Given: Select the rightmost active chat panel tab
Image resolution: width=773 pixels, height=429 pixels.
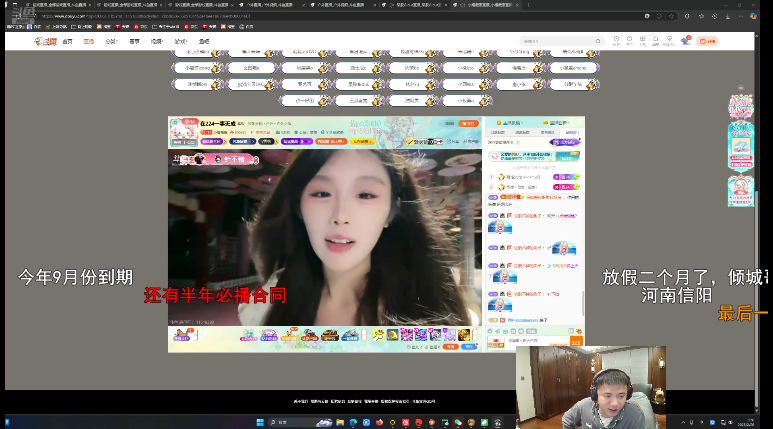Looking at the screenshot, I should (x=571, y=133).
